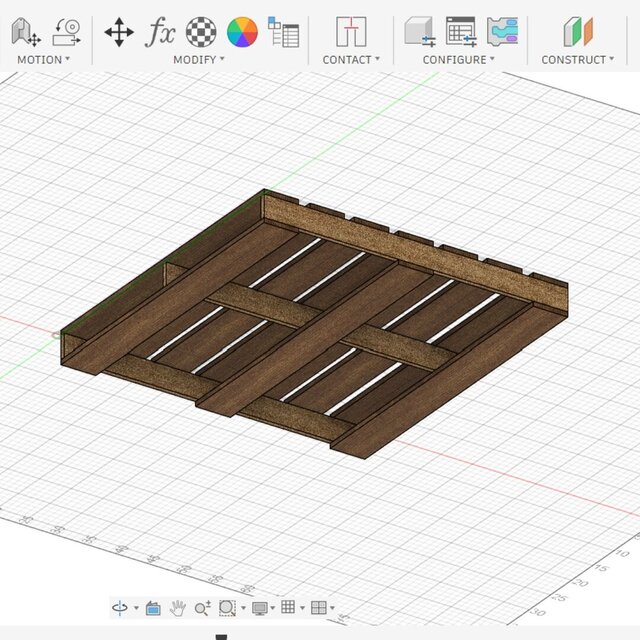Expand the CONFIGURE dropdown menu
The width and height of the screenshot is (640, 640).
pos(458,60)
